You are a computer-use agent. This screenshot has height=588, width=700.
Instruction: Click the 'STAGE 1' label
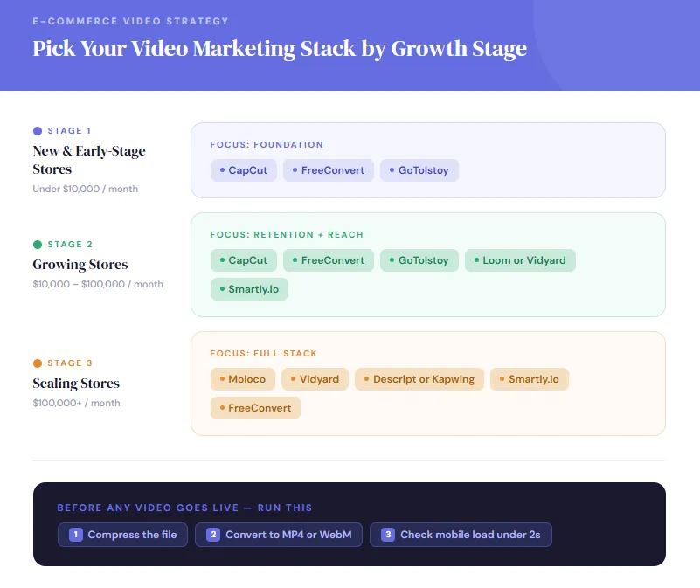[69, 131]
